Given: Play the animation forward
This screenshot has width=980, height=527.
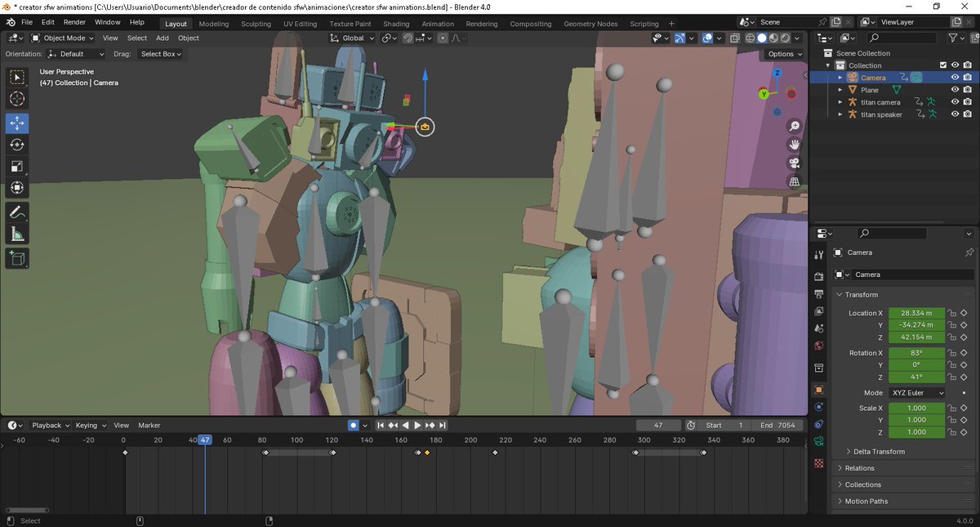Looking at the screenshot, I should click(417, 425).
